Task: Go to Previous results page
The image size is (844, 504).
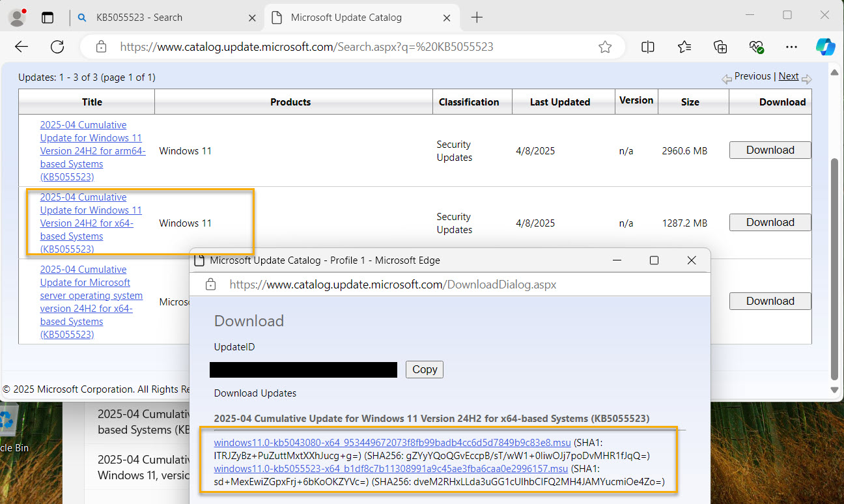Action: pos(752,76)
